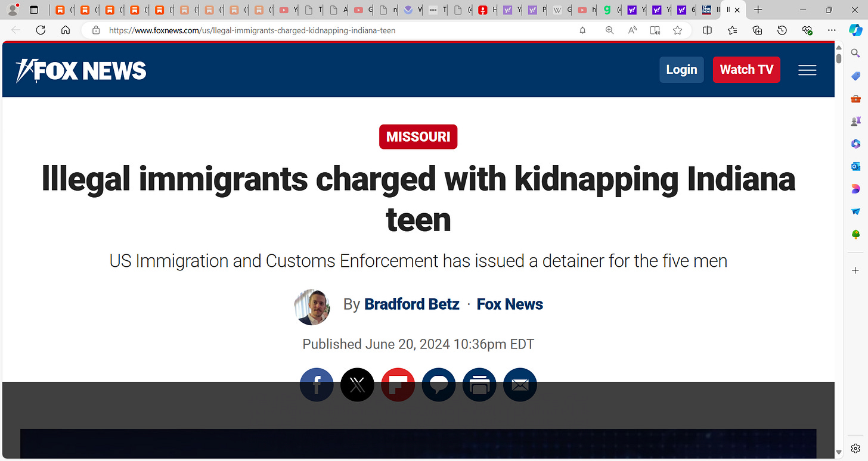Click the subheadline about ICE detainer
Screen dimensions: 868x461
pyautogui.click(x=418, y=261)
